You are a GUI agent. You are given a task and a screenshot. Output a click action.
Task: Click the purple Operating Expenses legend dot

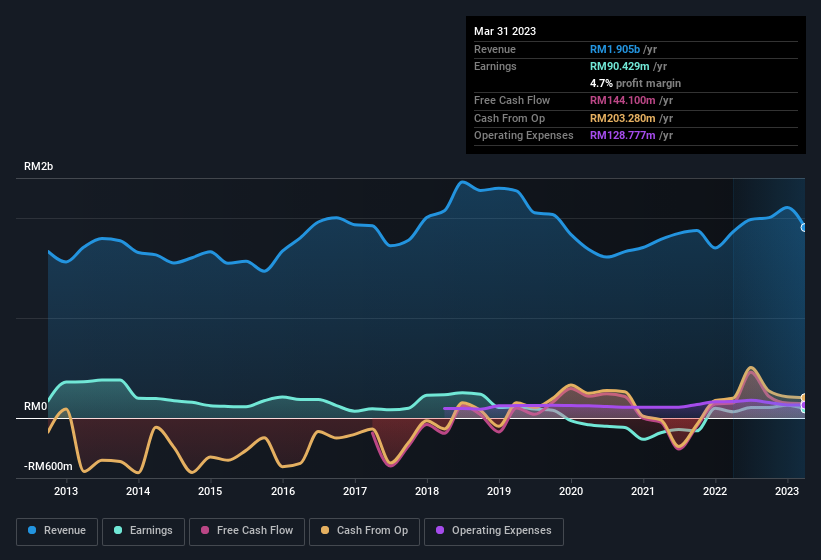coord(439,531)
